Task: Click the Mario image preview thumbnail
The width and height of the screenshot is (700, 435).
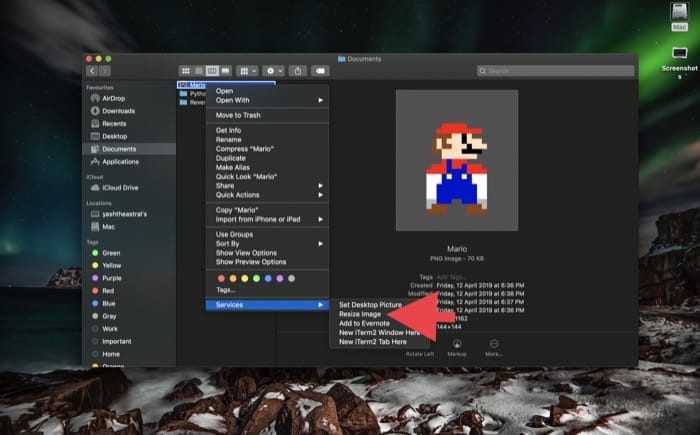Action: pos(457,160)
